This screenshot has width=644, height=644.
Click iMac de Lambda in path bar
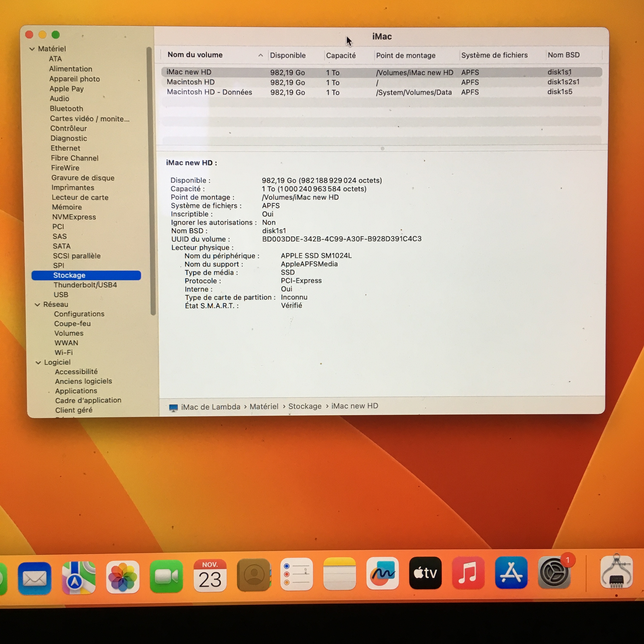pyautogui.click(x=211, y=407)
